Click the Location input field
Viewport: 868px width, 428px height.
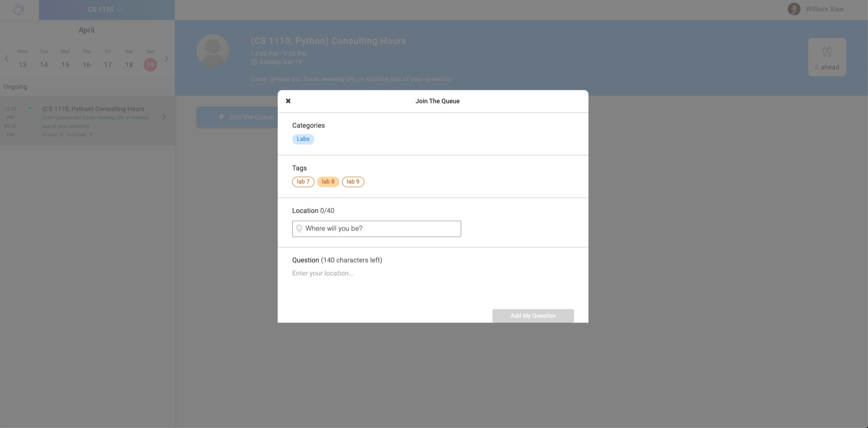(x=381, y=229)
